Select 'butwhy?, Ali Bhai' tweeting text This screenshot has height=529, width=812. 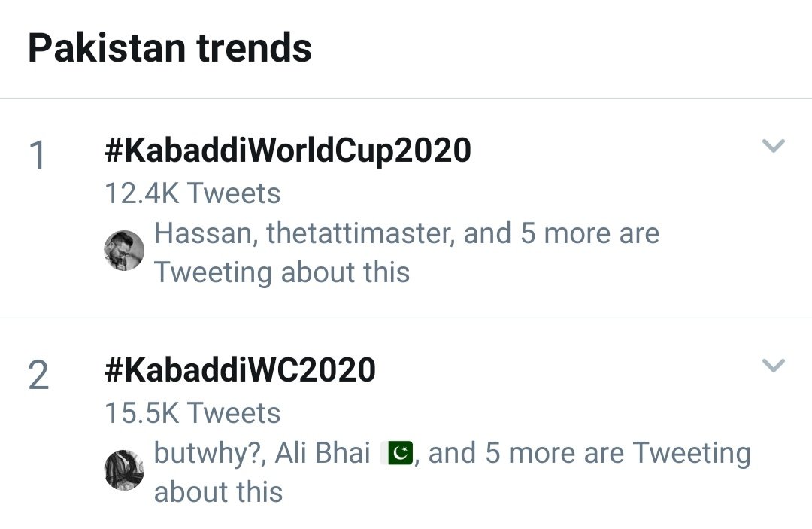(x=262, y=453)
